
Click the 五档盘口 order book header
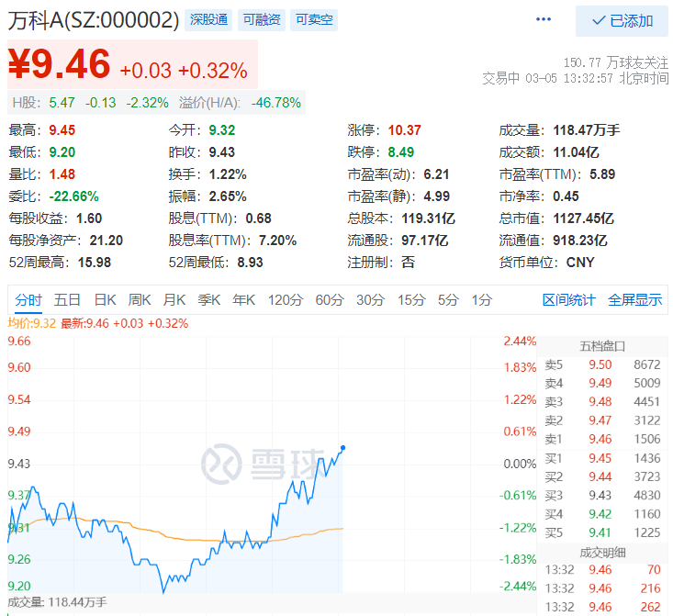click(602, 346)
